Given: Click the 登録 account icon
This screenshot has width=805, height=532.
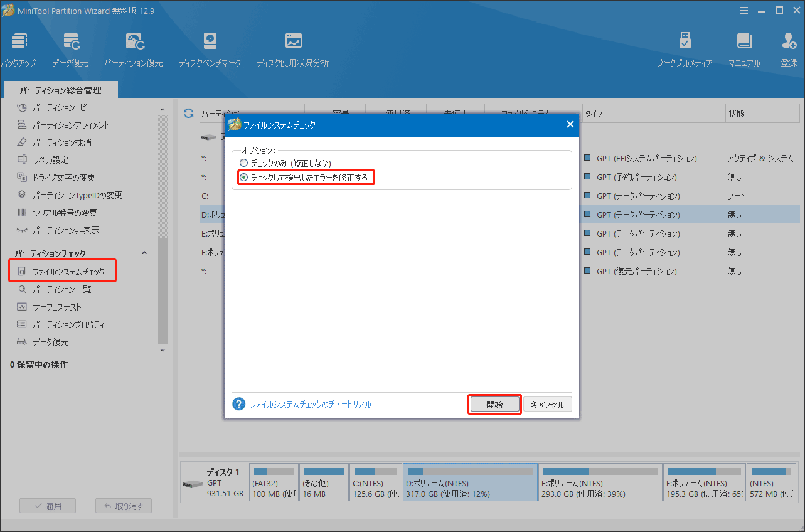Looking at the screenshot, I should 789,50.
